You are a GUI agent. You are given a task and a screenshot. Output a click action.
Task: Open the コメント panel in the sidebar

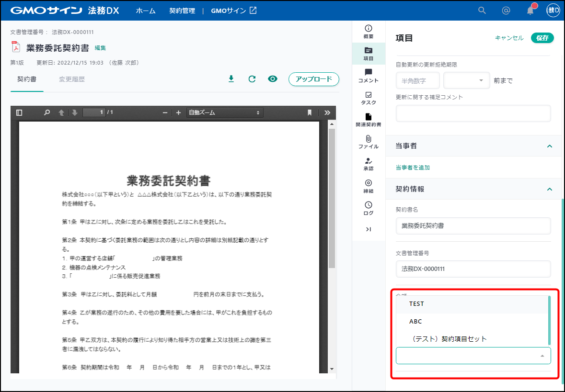[x=368, y=76]
